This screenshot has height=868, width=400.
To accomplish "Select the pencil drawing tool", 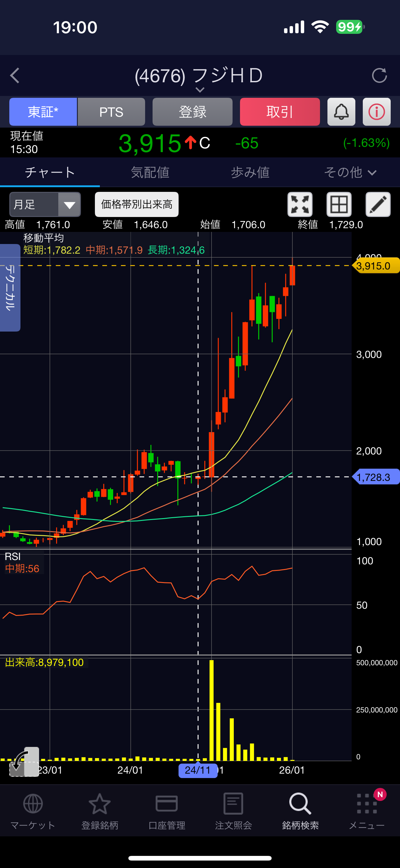I will pyautogui.click(x=378, y=205).
